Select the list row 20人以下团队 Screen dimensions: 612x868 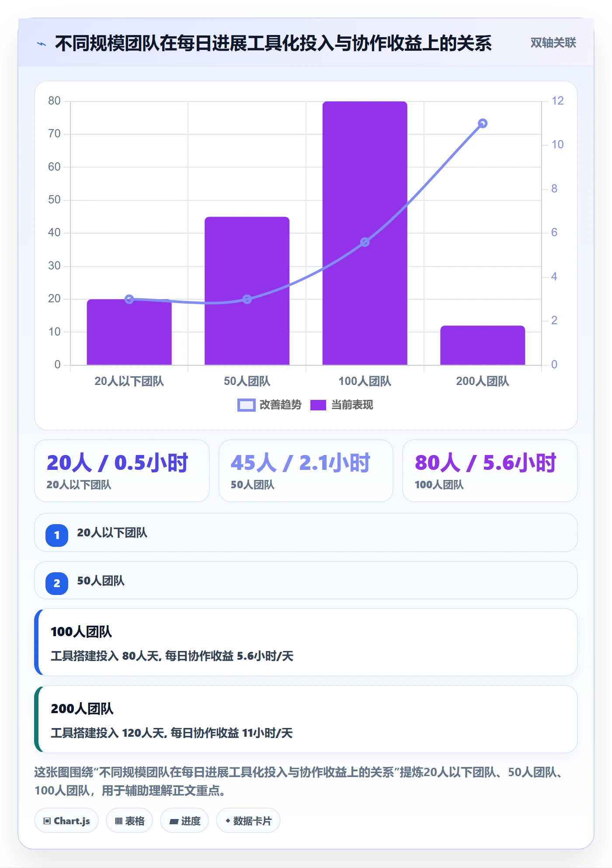tap(306, 532)
